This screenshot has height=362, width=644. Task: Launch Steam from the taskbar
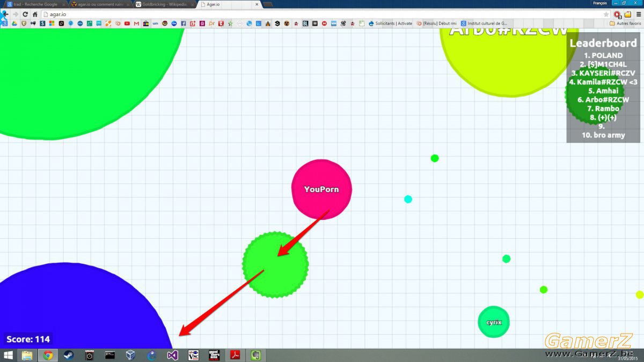[68, 355]
